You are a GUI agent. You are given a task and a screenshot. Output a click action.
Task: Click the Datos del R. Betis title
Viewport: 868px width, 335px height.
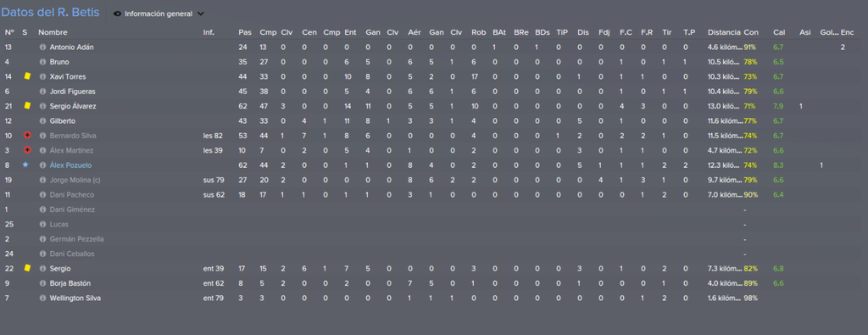(50, 13)
